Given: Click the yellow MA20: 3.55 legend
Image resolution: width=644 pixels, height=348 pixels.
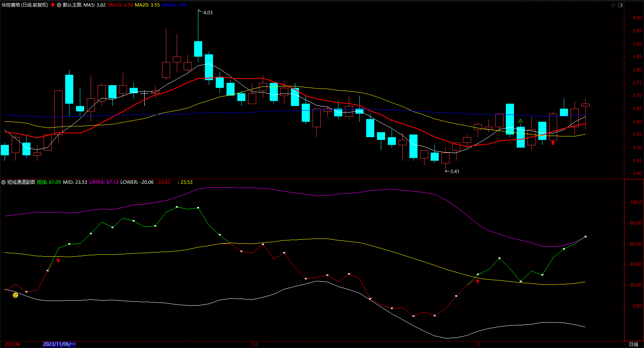Looking at the screenshot, I should [147, 5].
